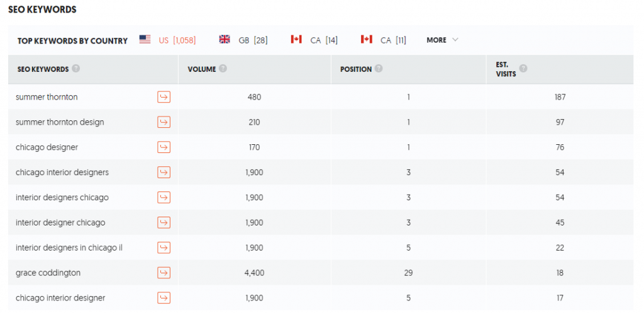Click the 'Top Keywords by Country' label
Screen dimensions: 644x313
[72, 41]
